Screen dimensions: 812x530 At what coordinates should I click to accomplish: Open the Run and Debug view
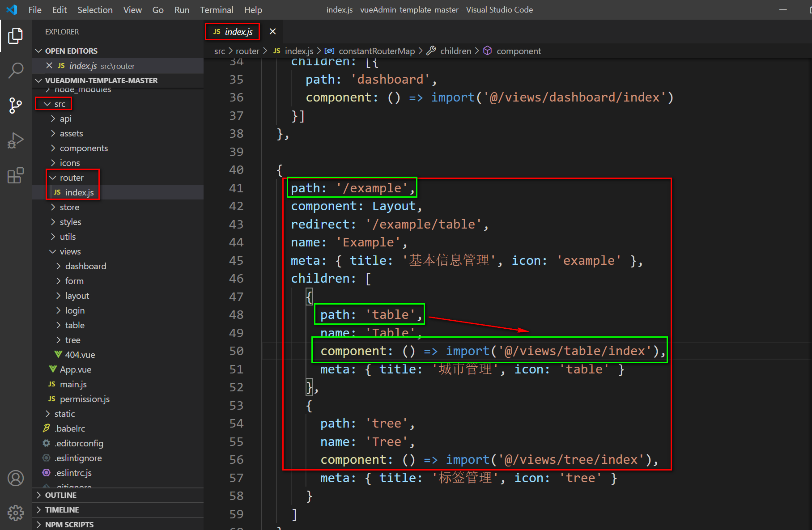click(16, 140)
